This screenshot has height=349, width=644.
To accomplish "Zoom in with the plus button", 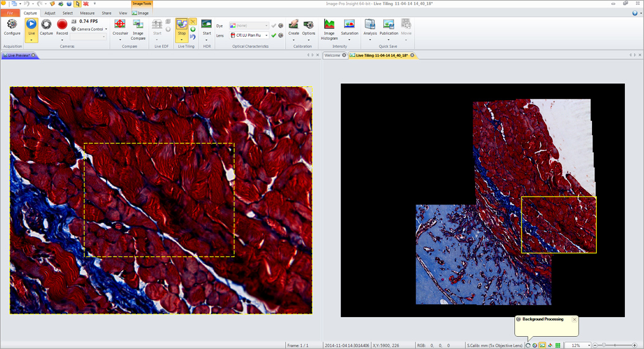I will coord(635,345).
